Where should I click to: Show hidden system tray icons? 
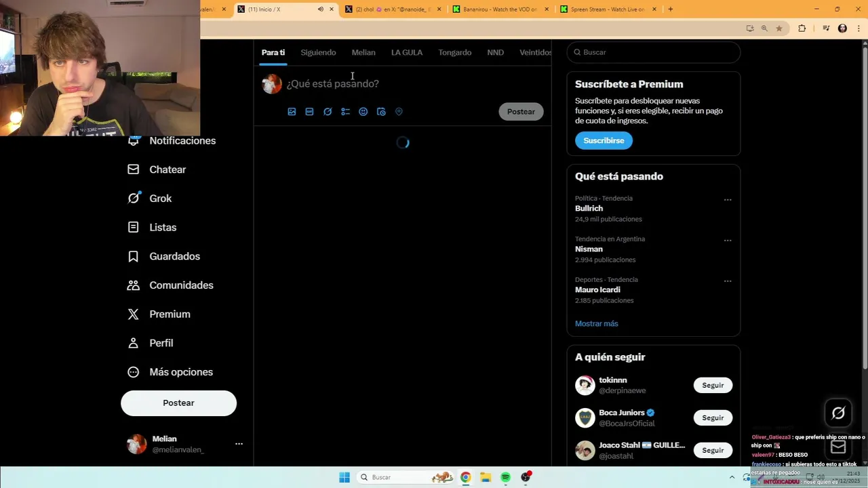pyautogui.click(x=732, y=477)
